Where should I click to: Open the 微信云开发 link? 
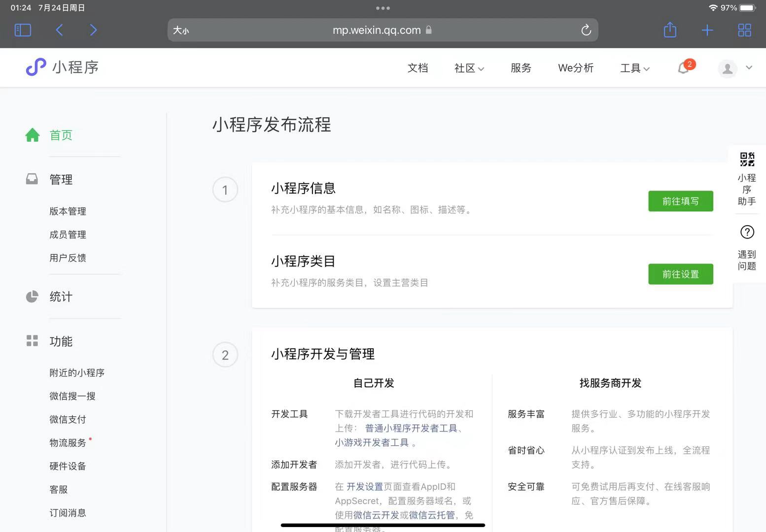pos(376,515)
